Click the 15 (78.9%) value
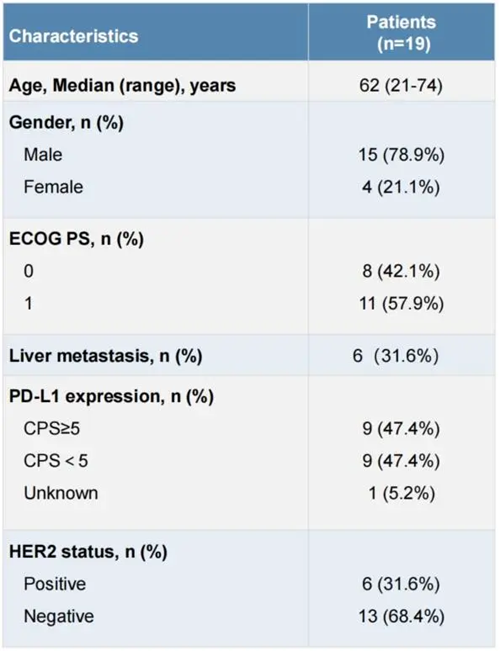This screenshot has height=651, width=500. (402, 155)
